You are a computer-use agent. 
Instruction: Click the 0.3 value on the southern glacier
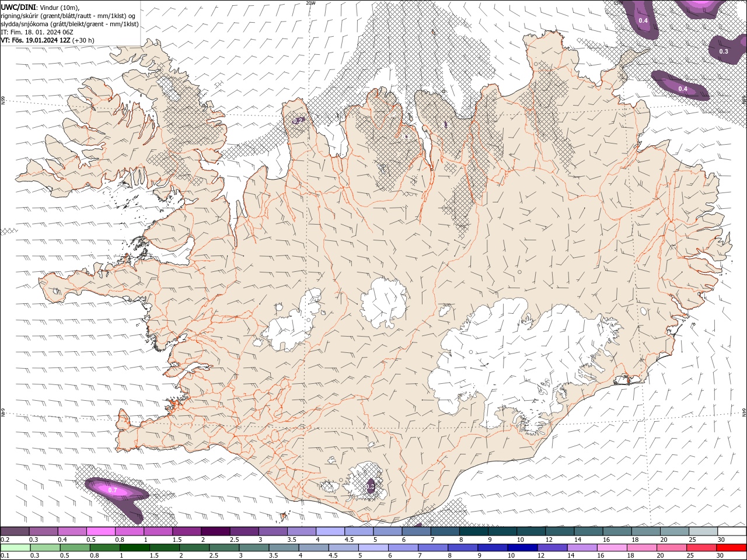(x=371, y=486)
